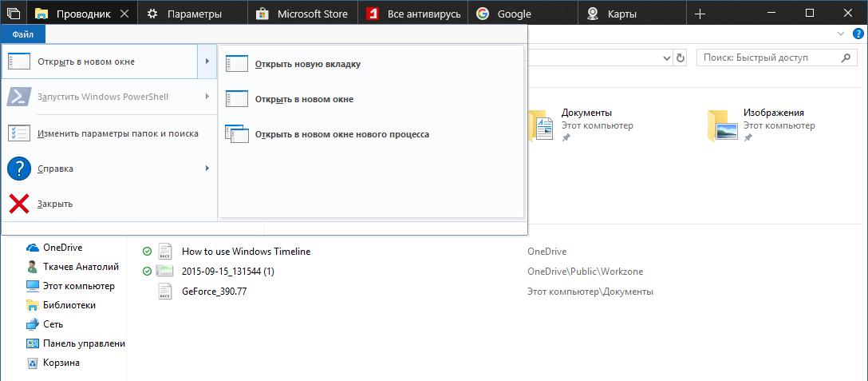Click the OneDrive\Public\Workzone path text
The width and height of the screenshot is (868, 381).
click(585, 272)
